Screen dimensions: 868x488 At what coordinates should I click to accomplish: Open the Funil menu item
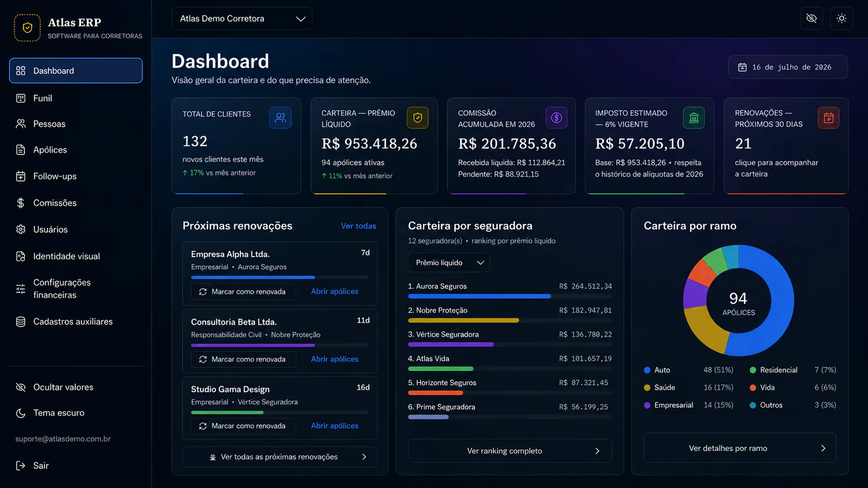coord(76,98)
